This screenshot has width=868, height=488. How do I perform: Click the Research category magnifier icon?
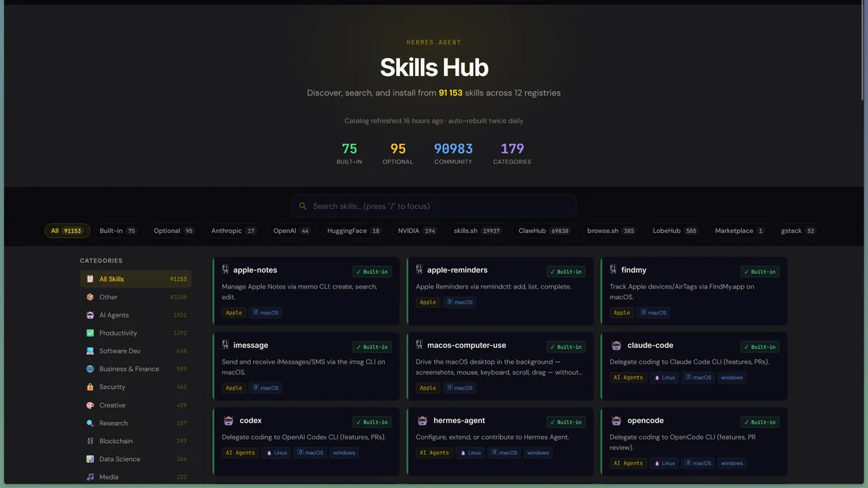tap(90, 423)
